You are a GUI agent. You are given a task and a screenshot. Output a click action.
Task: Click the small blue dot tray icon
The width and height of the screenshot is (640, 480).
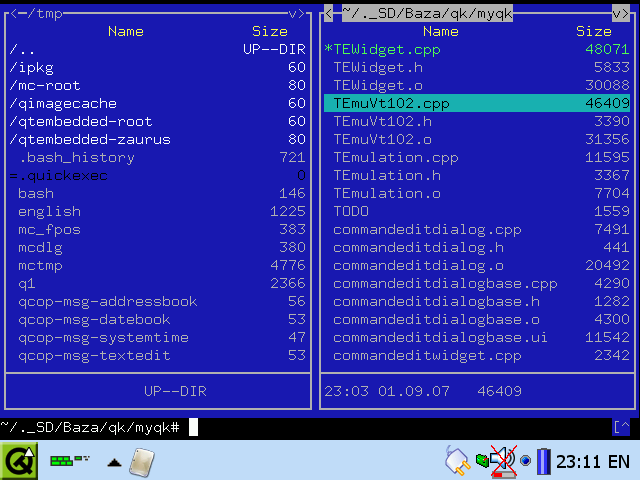[525, 461]
